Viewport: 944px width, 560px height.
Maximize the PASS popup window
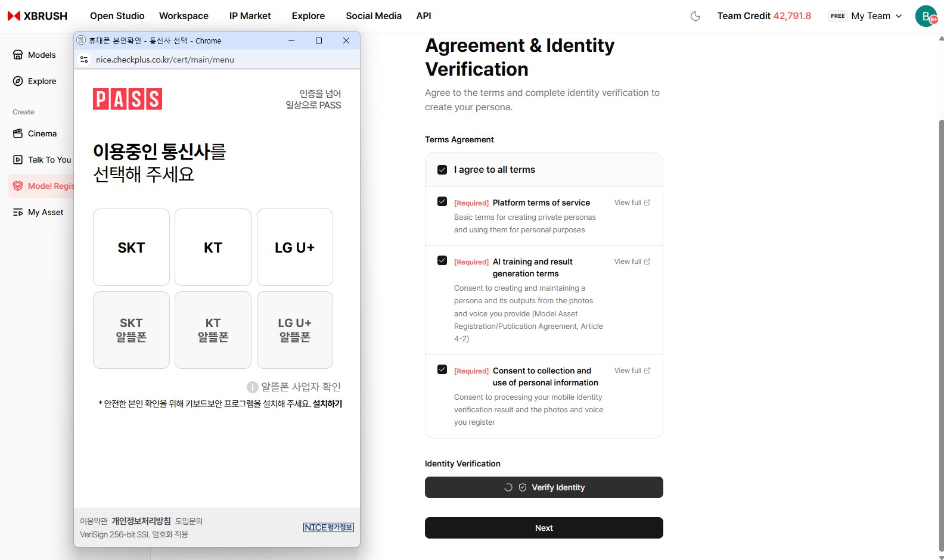pos(319,41)
